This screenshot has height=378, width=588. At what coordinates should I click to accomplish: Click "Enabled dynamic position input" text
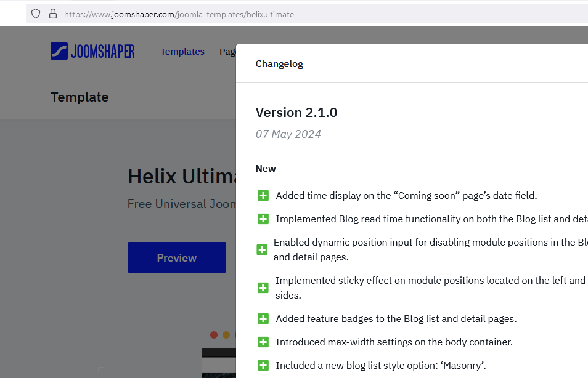pyautogui.click(x=430, y=249)
